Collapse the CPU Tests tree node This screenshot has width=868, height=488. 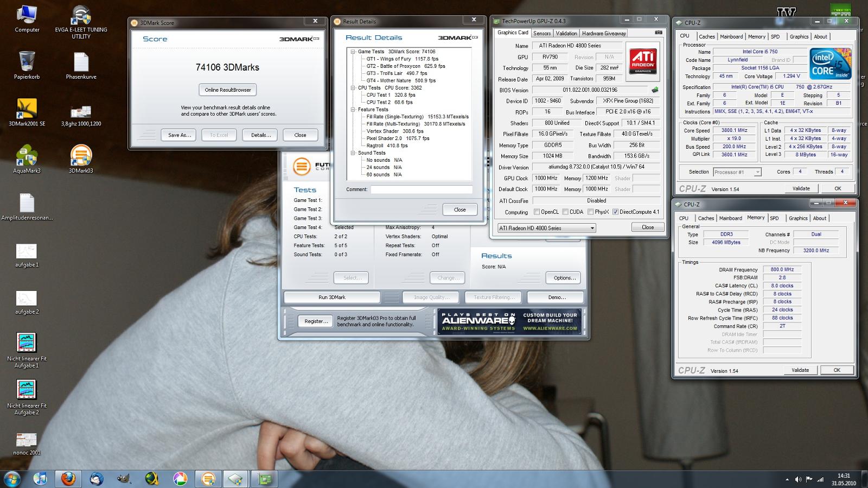point(353,87)
